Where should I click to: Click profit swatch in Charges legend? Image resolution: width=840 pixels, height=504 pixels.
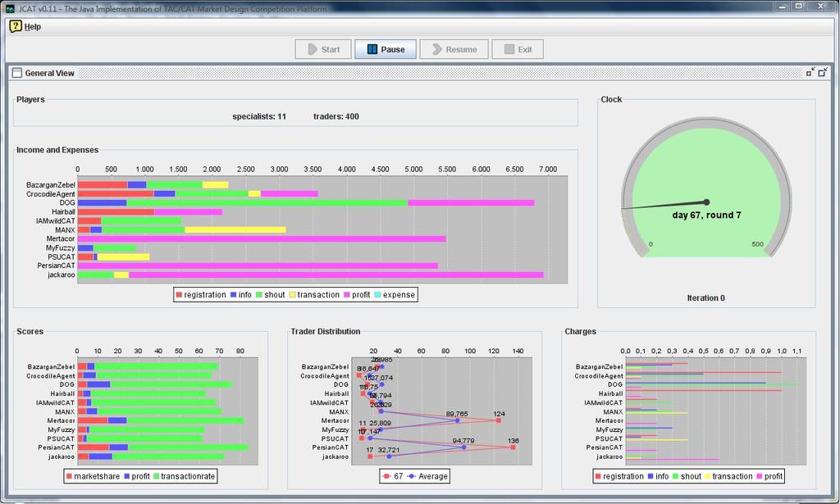pyautogui.click(x=759, y=476)
